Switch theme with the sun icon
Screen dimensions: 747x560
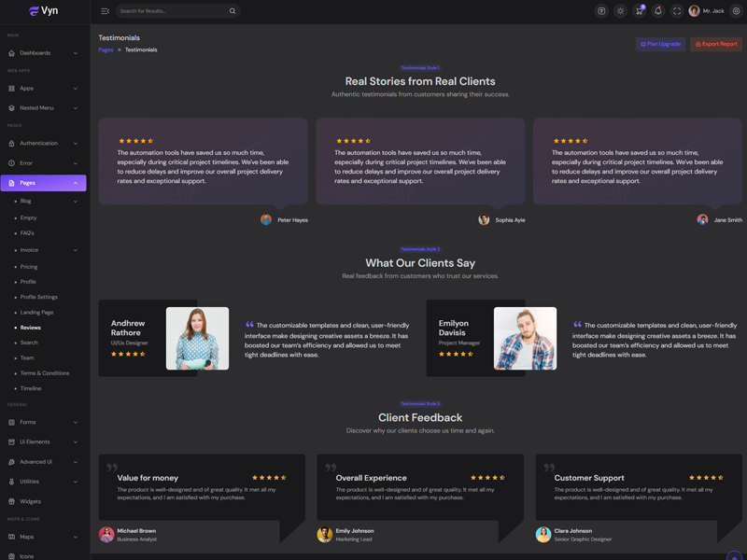pos(620,11)
